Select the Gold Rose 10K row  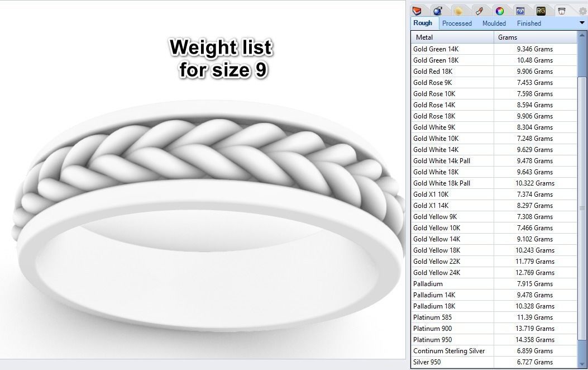[494, 94]
